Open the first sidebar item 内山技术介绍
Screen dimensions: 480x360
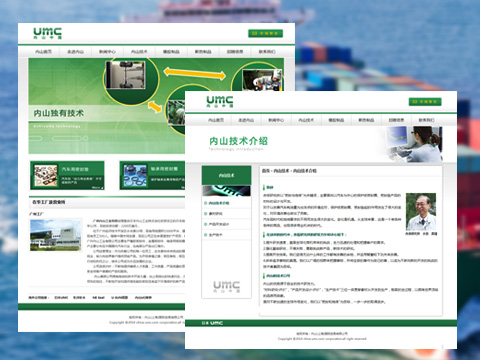pyautogui.click(x=226, y=203)
